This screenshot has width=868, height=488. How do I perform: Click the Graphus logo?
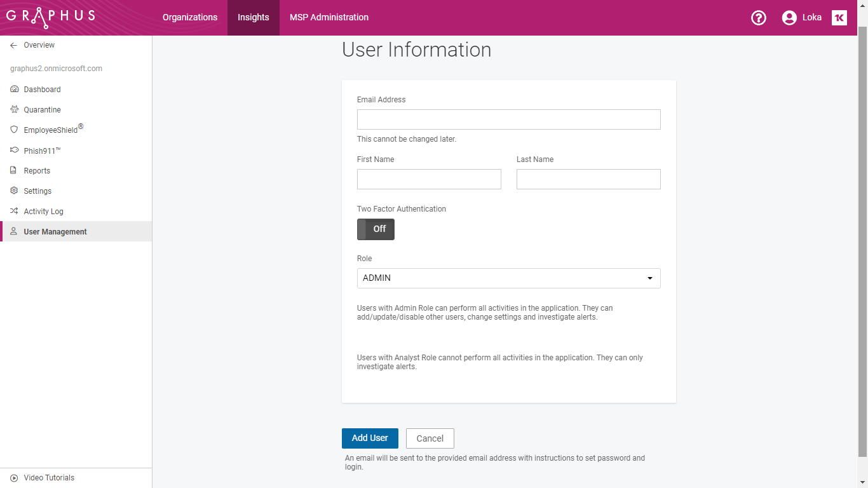[51, 17]
